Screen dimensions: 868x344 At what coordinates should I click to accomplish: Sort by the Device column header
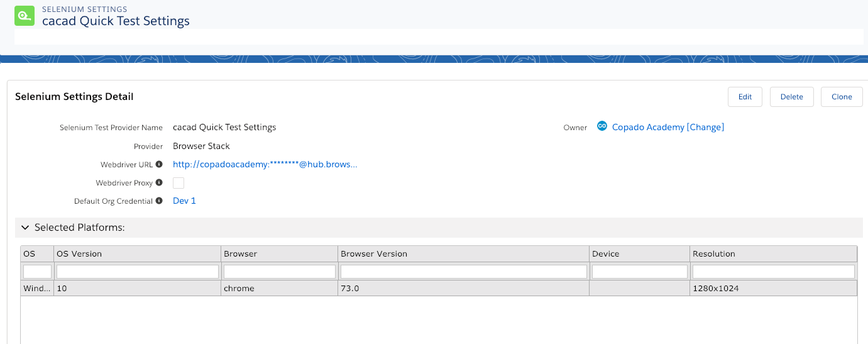(639, 254)
